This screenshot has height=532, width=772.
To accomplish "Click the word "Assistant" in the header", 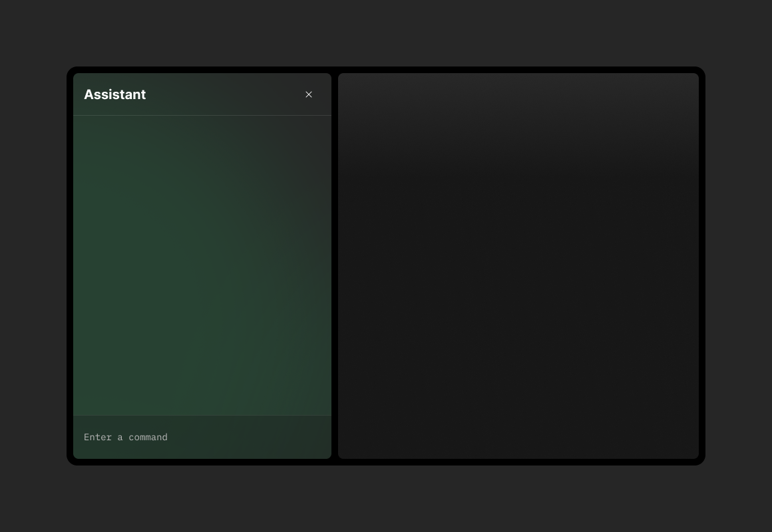I will [x=114, y=94].
